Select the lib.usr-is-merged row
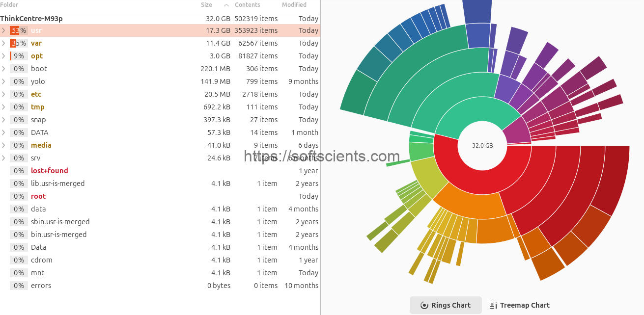The image size is (644, 315). coord(57,184)
